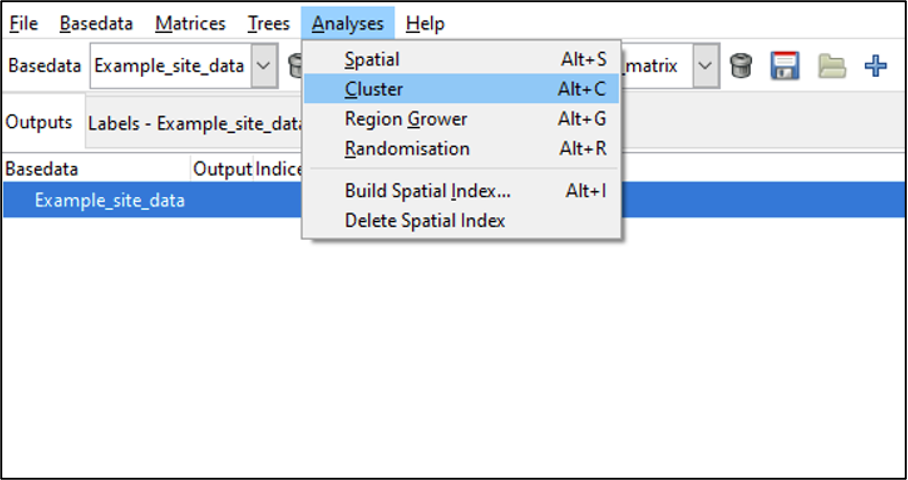
Task: Click Build Spatial Index menu entry
Action: tap(427, 191)
